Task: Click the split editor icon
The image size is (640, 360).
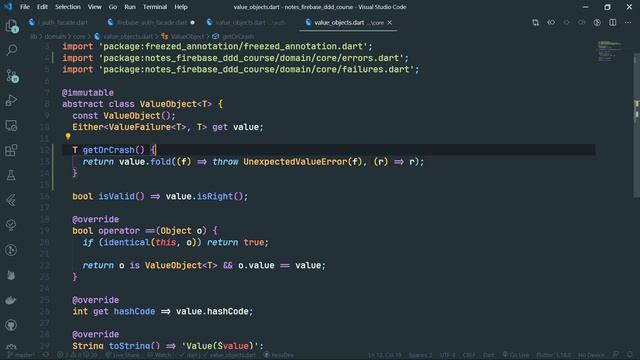Action: pyautogui.click(x=613, y=22)
